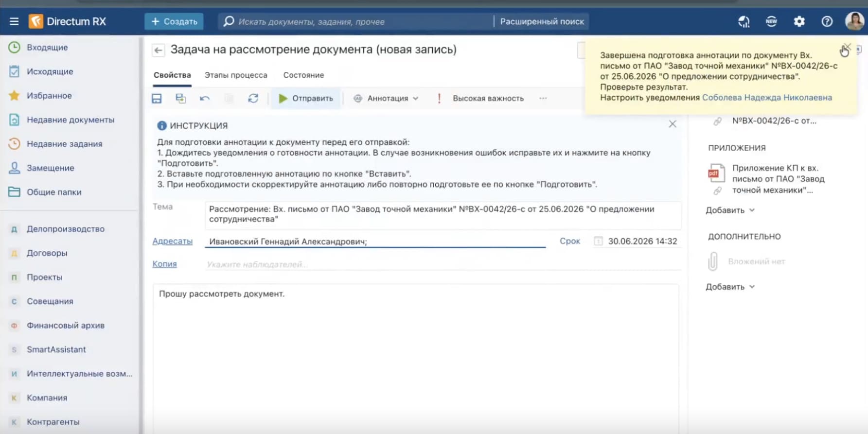The image size is (868, 434).
Task: Open Избранное in the sidebar
Action: (49, 96)
